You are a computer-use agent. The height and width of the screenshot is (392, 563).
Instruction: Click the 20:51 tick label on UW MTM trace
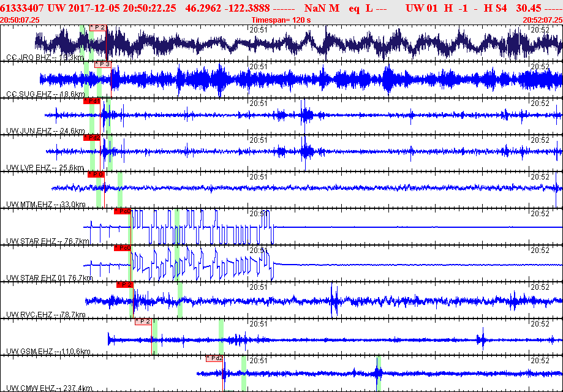[259, 177]
